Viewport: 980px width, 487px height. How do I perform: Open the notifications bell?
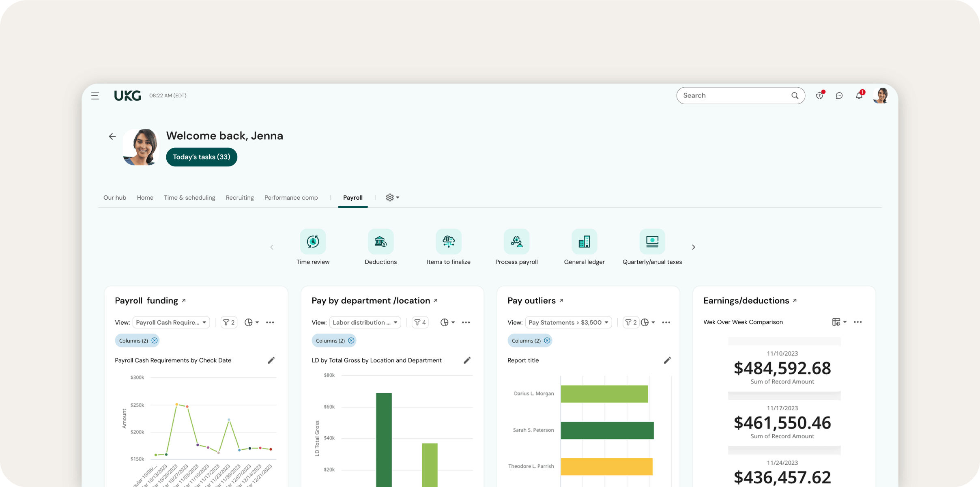coord(859,95)
